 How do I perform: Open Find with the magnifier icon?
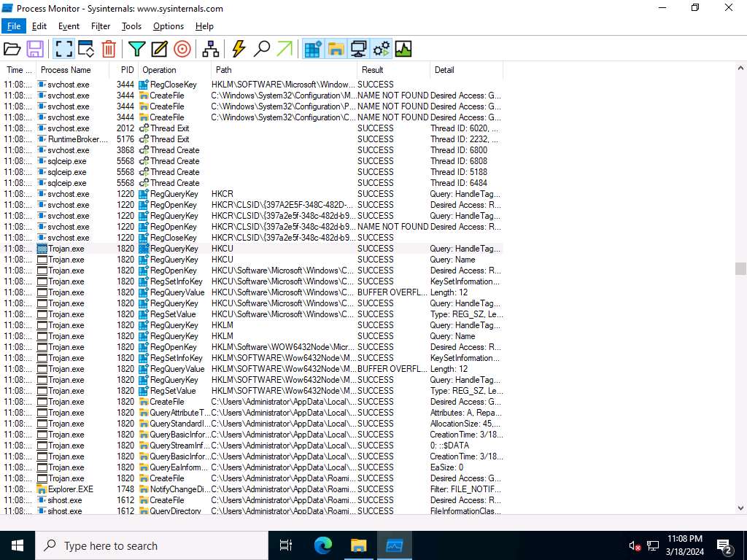[261, 49]
